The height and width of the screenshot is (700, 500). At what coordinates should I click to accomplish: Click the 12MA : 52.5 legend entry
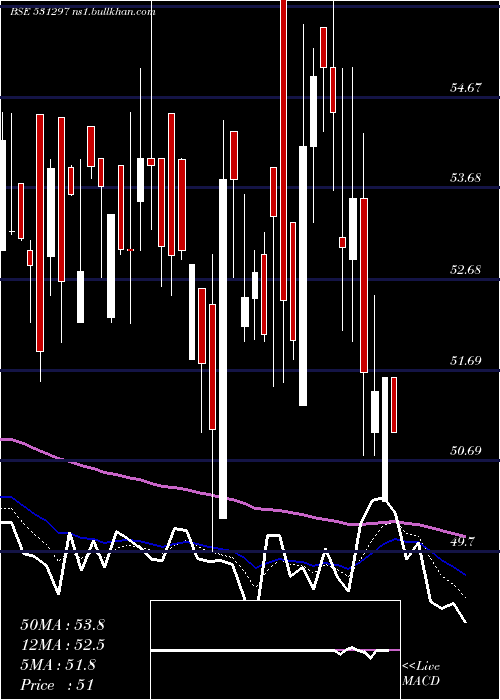(62, 645)
